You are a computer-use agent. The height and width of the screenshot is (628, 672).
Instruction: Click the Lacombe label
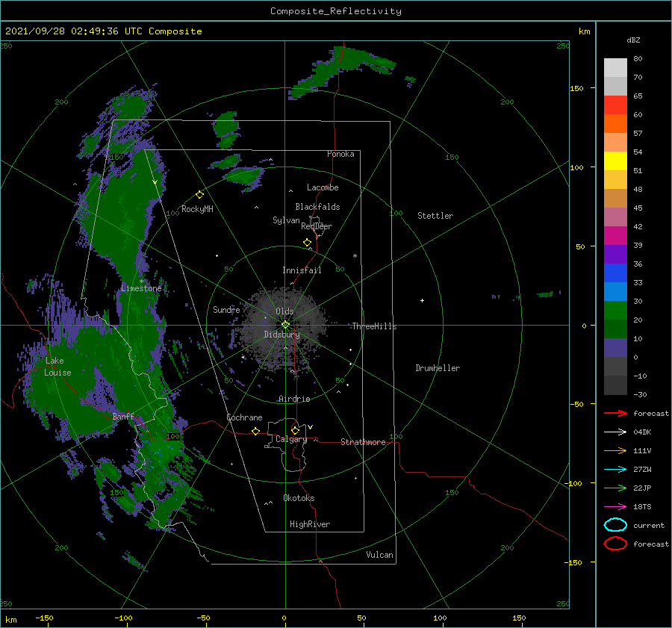point(323,187)
